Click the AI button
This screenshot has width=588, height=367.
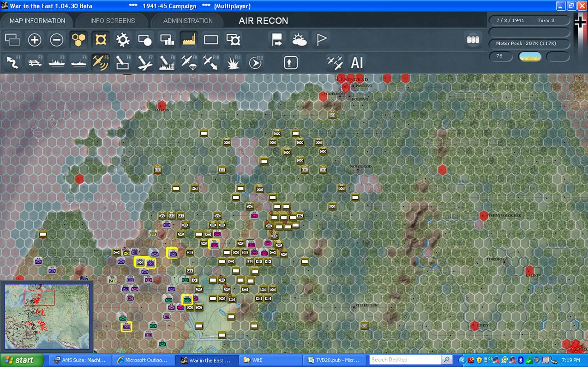357,62
